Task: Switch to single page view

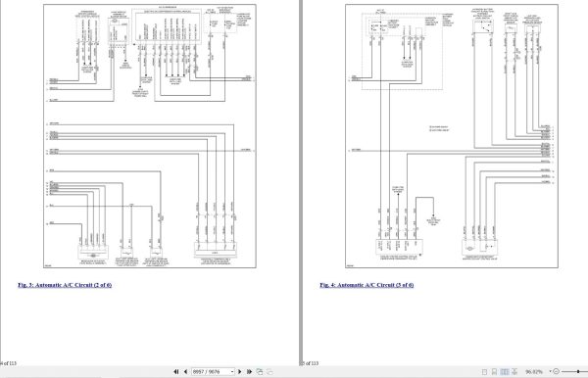Action: point(484,371)
